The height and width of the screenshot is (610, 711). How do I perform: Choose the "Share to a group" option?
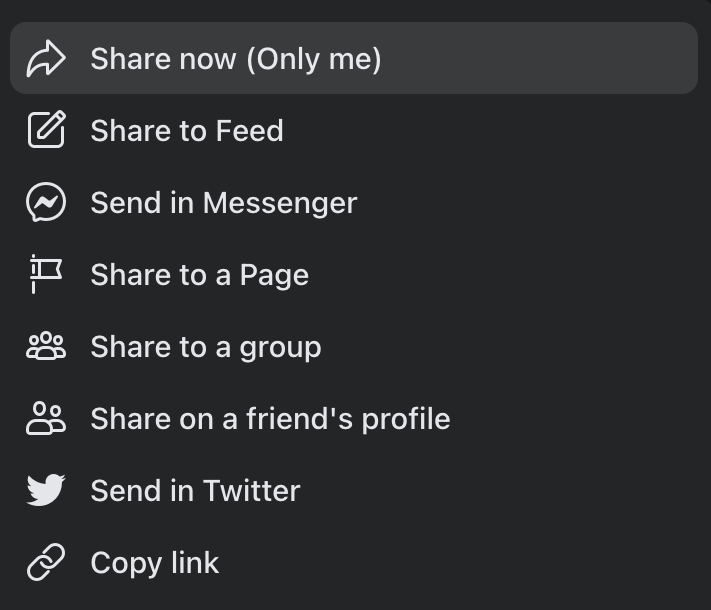point(205,347)
